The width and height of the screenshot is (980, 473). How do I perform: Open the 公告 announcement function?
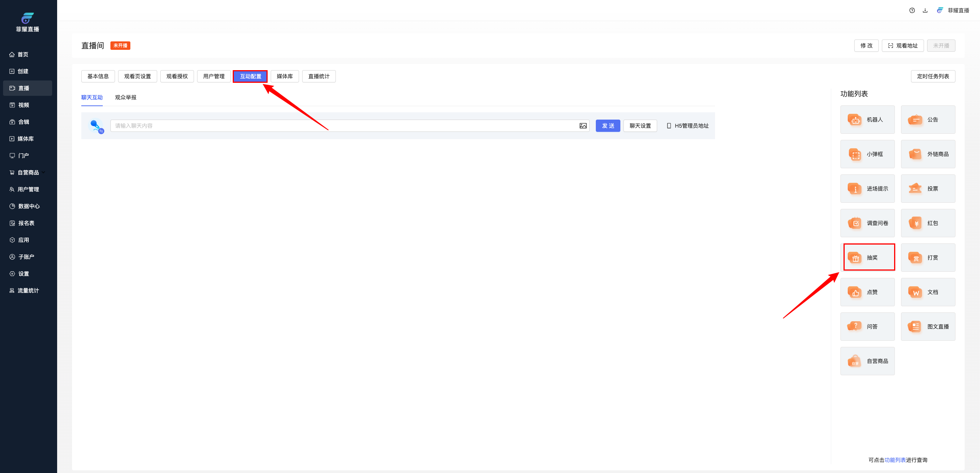[928, 120]
